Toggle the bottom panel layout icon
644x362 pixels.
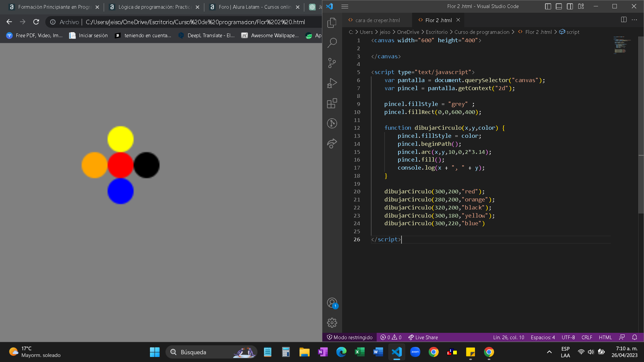coord(559,6)
